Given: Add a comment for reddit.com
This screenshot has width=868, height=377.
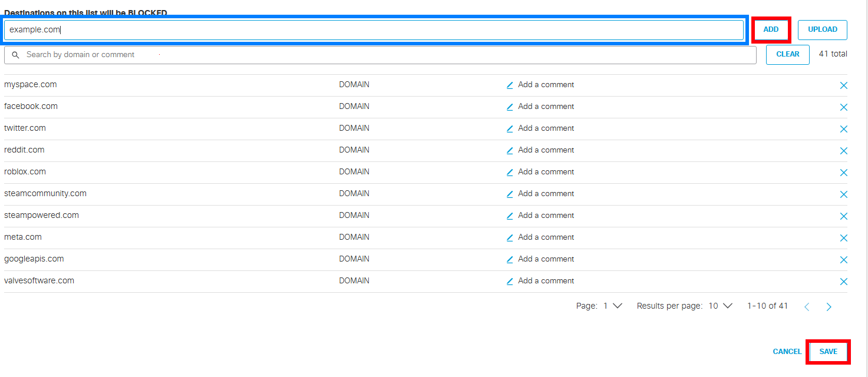Looking at the screenshot, I should (546, 150).
